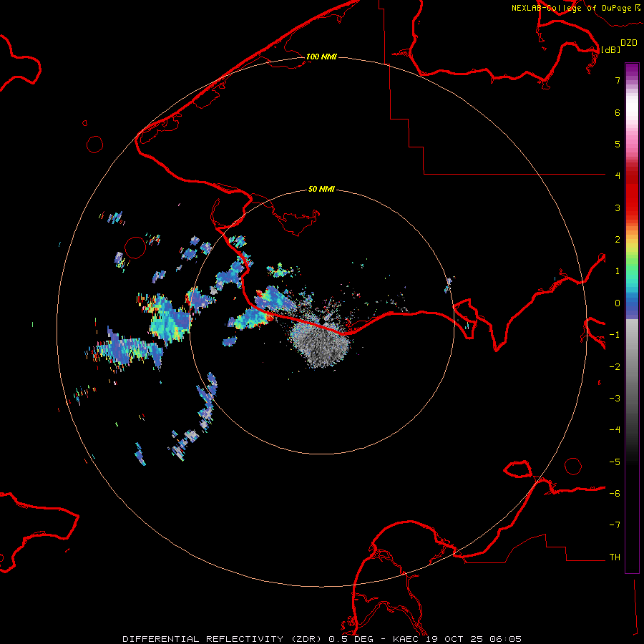Click the "TH" threshold label on the scale
The image size is (644, 644).
tap(615, 557)
